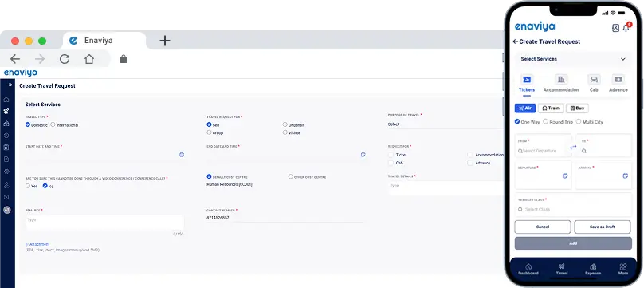
Task: Select OnBehalf under Travel Request For
Action: 285,124
